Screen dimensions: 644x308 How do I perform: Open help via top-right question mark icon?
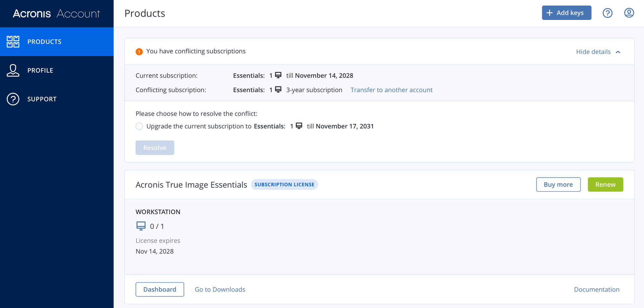[x=607, y=13]
